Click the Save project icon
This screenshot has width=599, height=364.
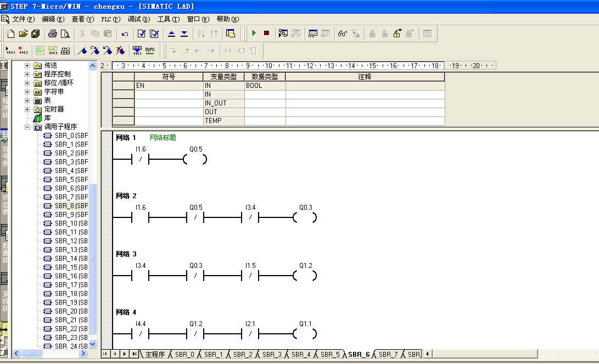point(36,33)
